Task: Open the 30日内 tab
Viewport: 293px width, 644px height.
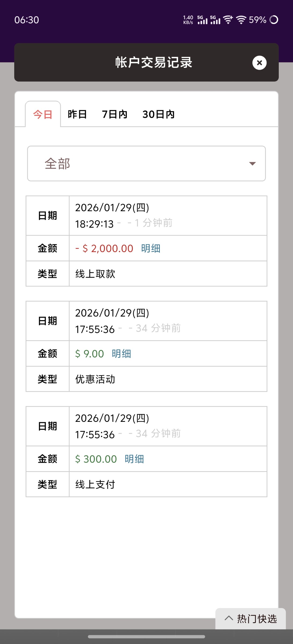Action: point(158,115)
